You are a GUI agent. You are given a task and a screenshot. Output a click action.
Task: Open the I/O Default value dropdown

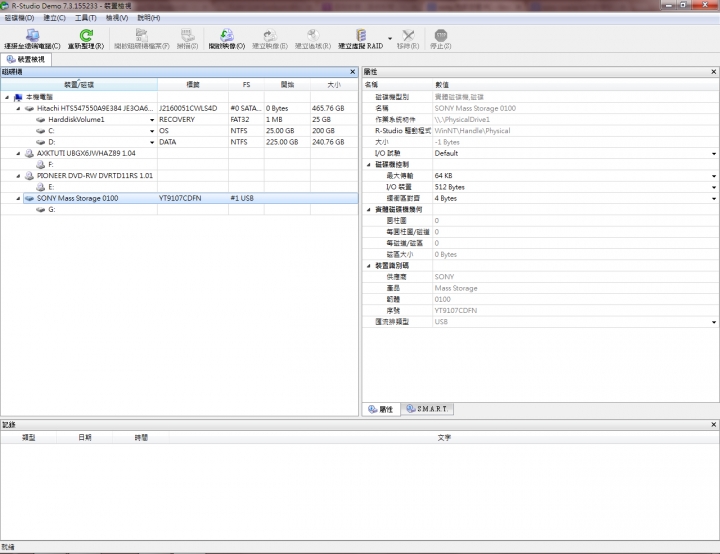pos(714,153)
